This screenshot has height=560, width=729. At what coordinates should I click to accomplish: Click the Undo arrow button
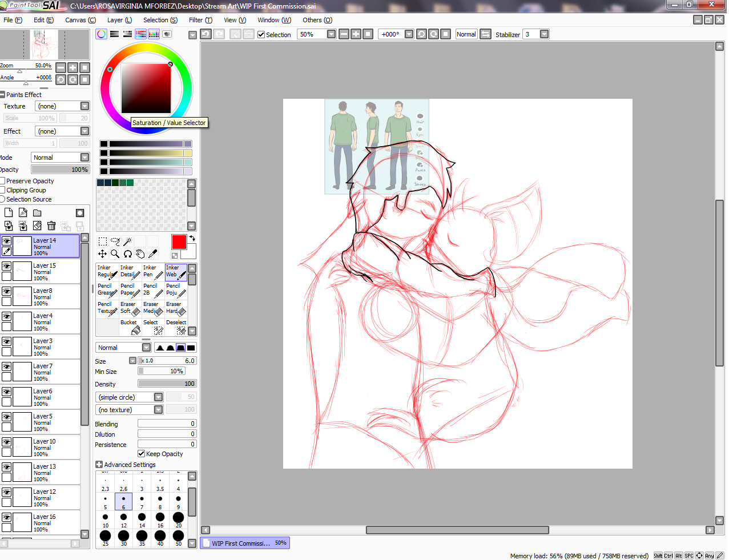[206, 34]
